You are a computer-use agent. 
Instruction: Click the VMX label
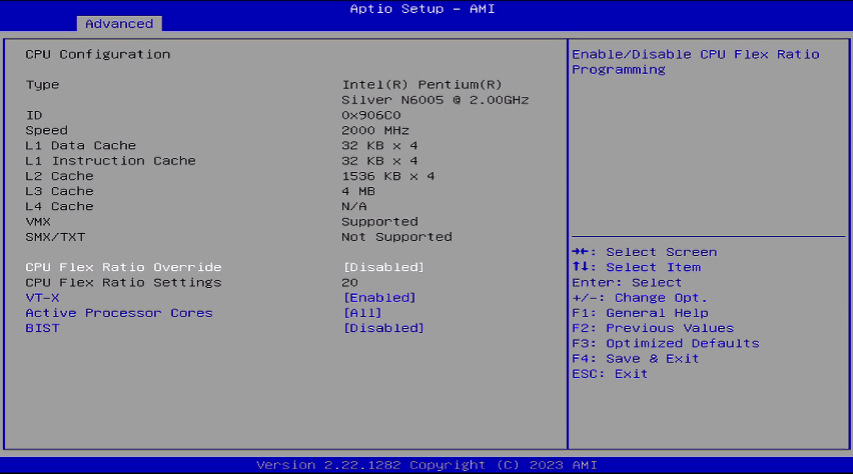click(38, 222)
